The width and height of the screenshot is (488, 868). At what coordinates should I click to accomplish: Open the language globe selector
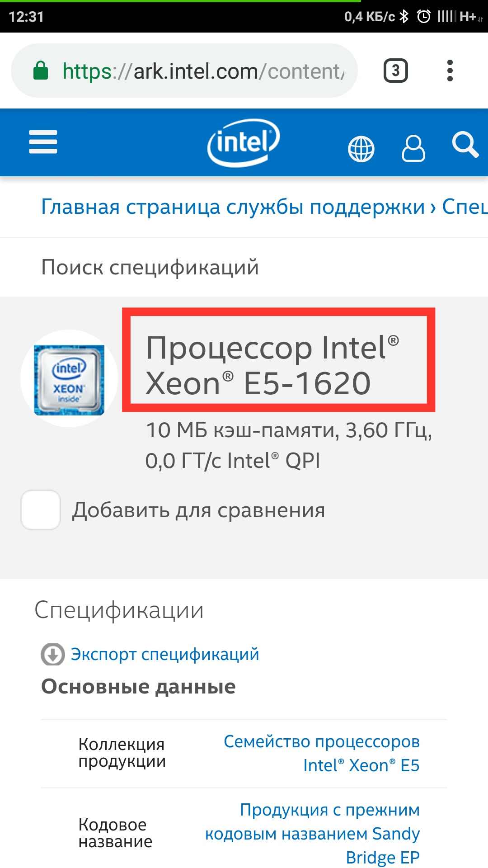(x=361, y=149)
